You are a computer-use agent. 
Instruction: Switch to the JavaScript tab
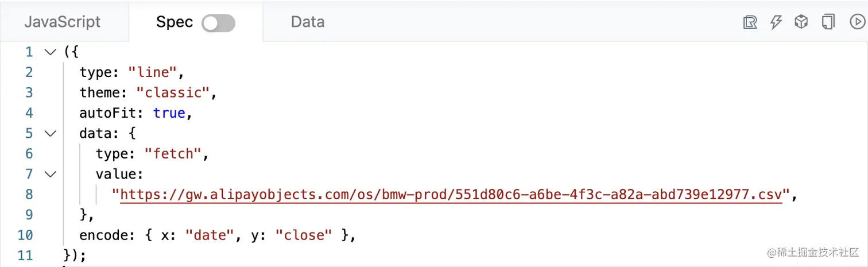tap(63, 22)
